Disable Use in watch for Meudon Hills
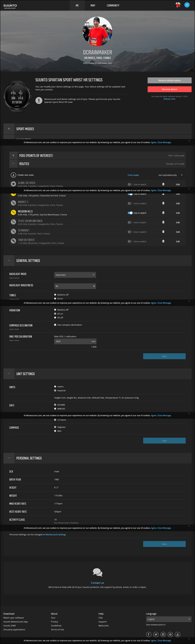 coord(130,213)
